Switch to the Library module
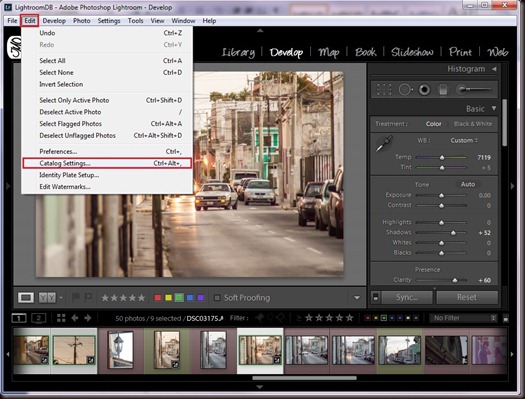 (x=238, y=52)
